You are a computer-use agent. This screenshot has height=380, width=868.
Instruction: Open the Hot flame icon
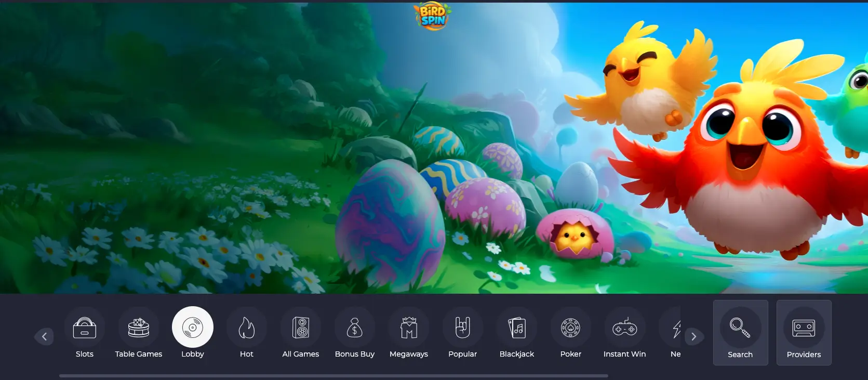pos(247,327)
